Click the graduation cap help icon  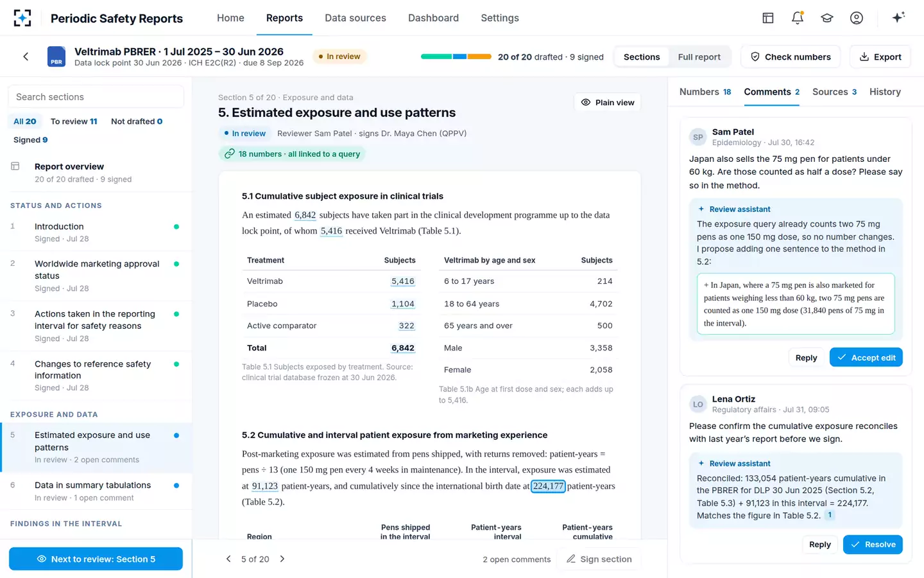point(827,18)
